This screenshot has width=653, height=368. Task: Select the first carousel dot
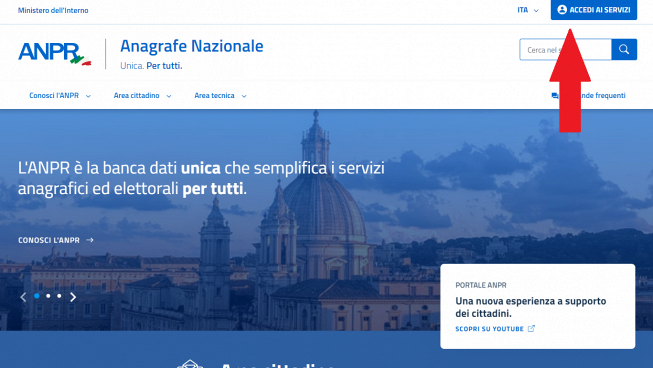37,296
